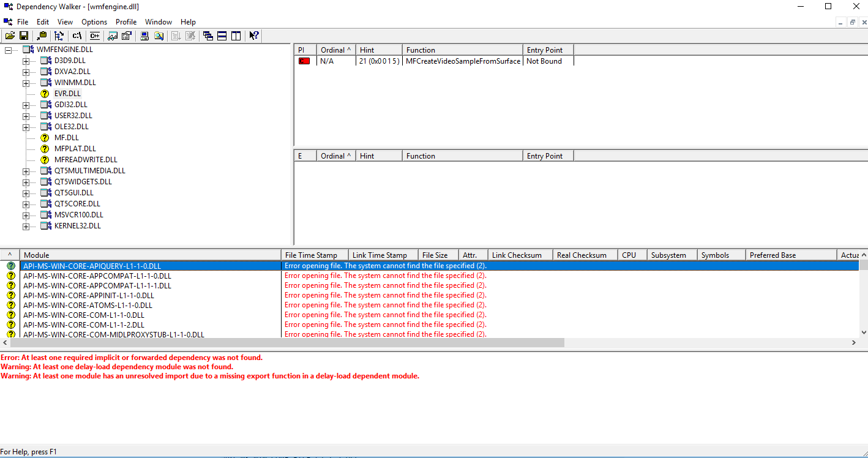
Task: Expand the GDI32.DLL tree node
Action: point(26,105)
